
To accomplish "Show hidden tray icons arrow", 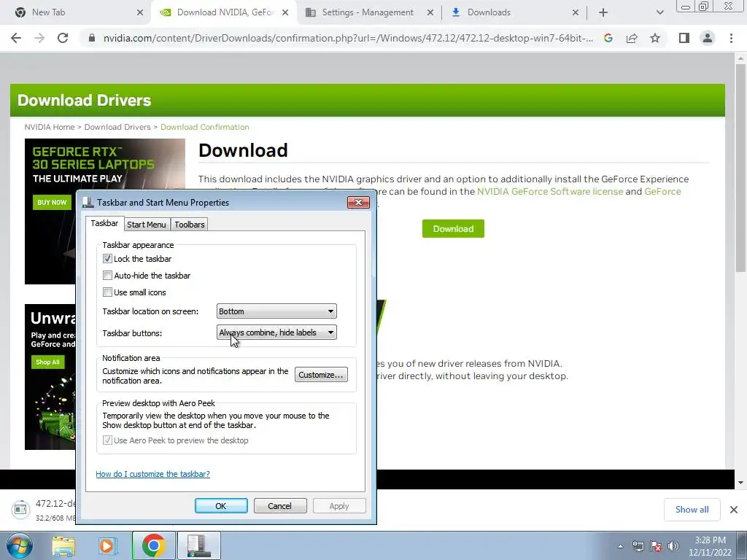I will coord(620,546).
